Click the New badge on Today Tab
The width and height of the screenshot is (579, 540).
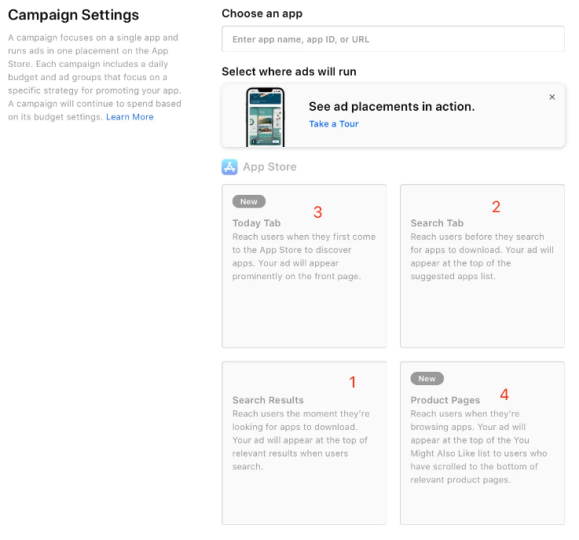pos(249,202)
